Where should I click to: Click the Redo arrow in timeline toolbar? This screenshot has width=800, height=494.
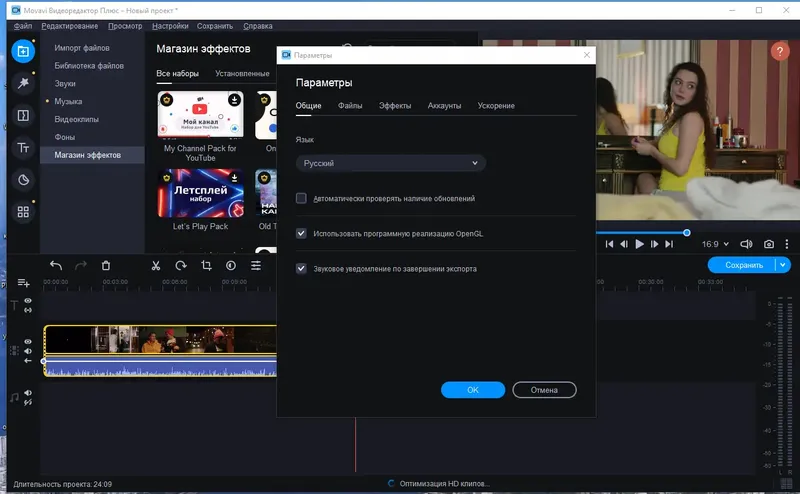(81, 265)
